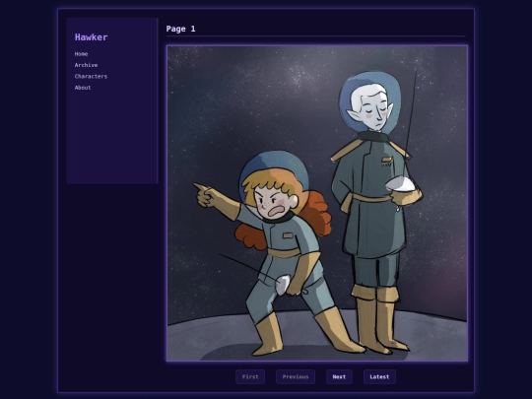Click the Previous navigation button
This screenshot has height=399, width=532.
click(x=296, y=377)
